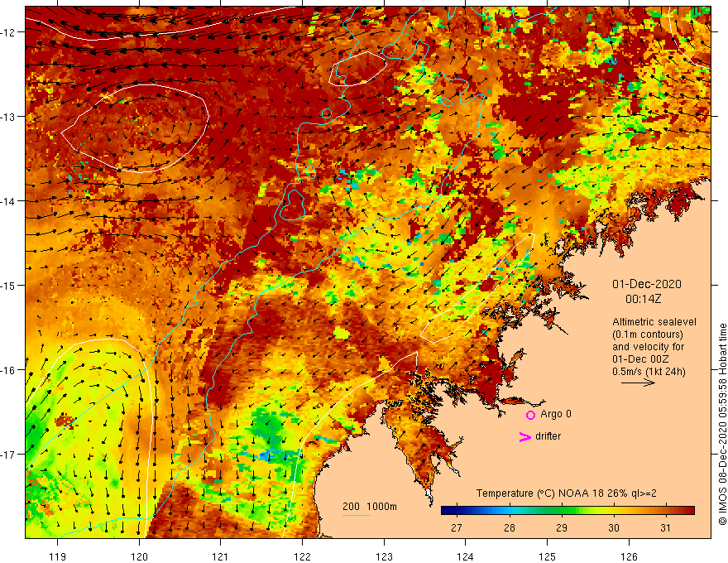Viewport: 728px width, 563px height.
Task: Click the magenta Argo 0 circle marker
Action: pos(530,415)
